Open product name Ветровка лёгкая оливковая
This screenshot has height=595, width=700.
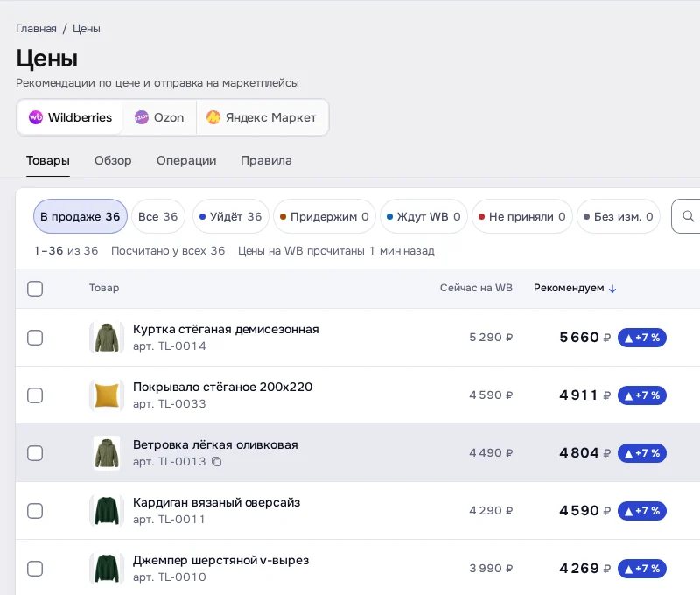(x=215, y=445)
